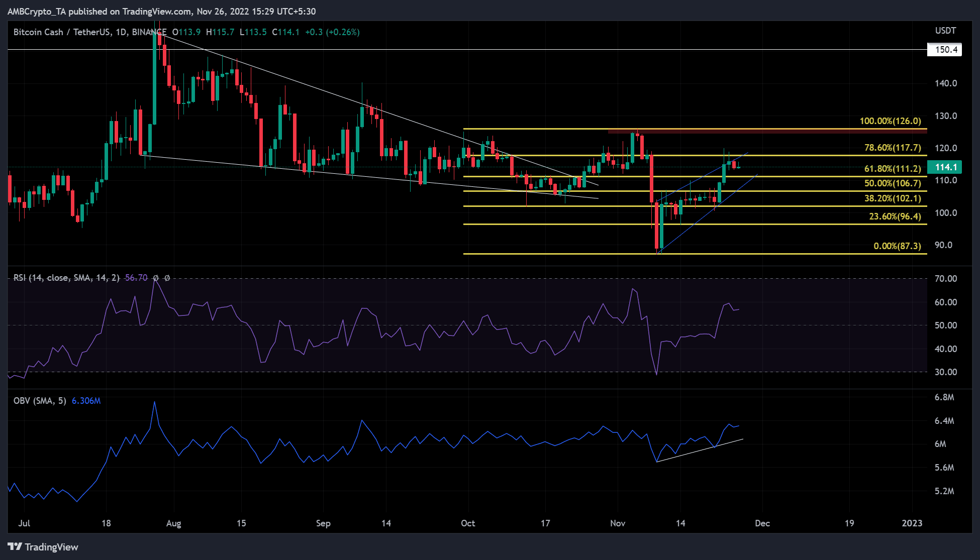Click the USDT currency label on price axis
980x560 pixels.
point(945,31)
